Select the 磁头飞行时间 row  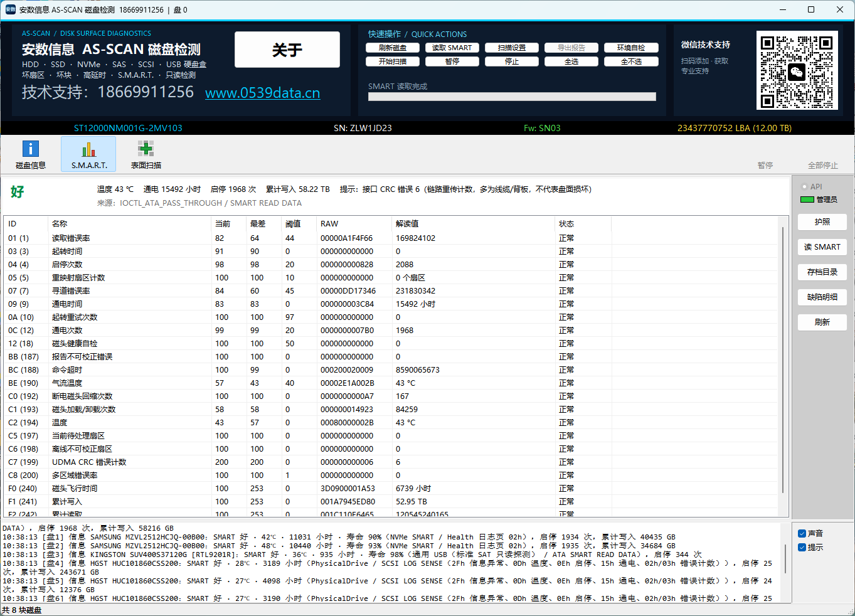click(391, 489)
